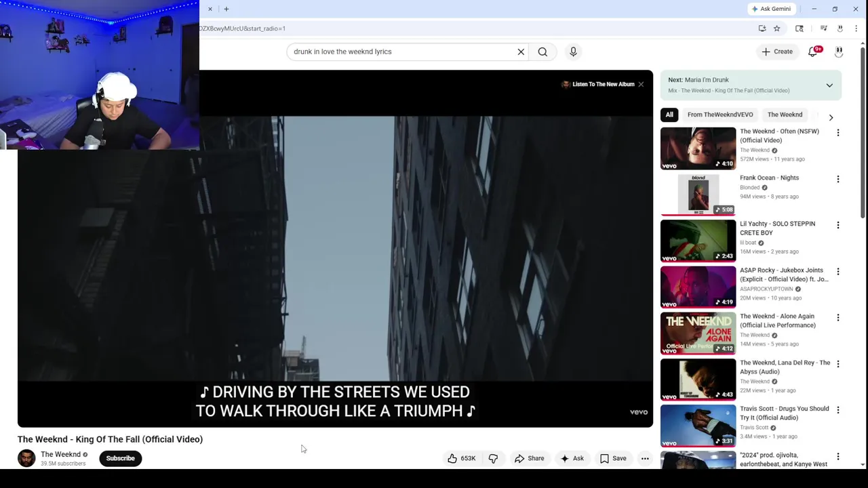Open ASAPROCKYUPTOWN channel name
868x488 pixels.
766,289
